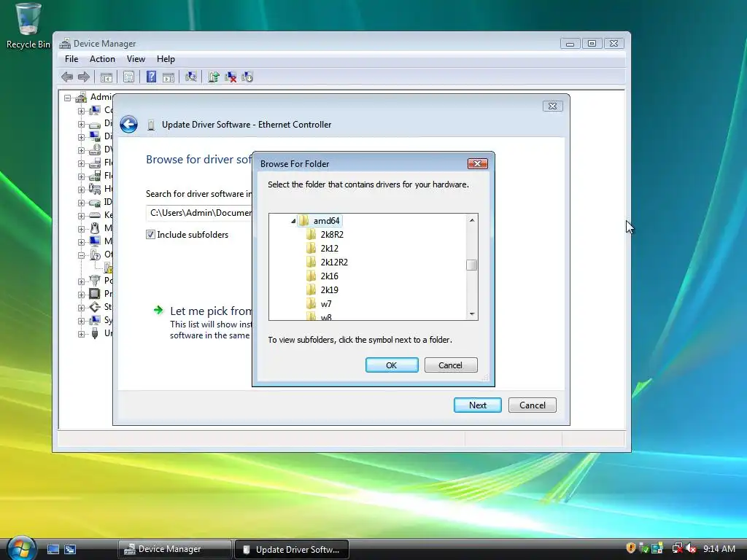This screenshot has height=560, width=747.
Task: Click the Show Desktop quick launch icon
Action: pyautogui.click(x=53, y=549)
